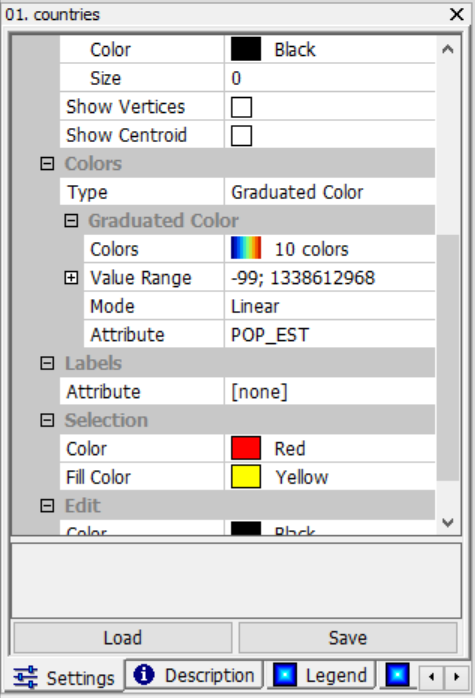The width and height of the screenshot is (475, 698).
Task: Open the Type Graduated Color dropdown
Action: [x=330, y=192]
